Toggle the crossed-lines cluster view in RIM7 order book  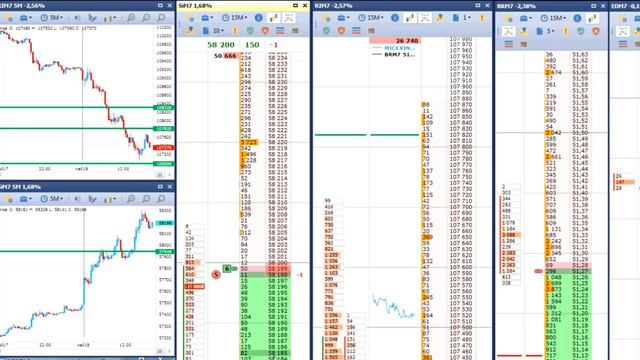click(x=425, y=18)
